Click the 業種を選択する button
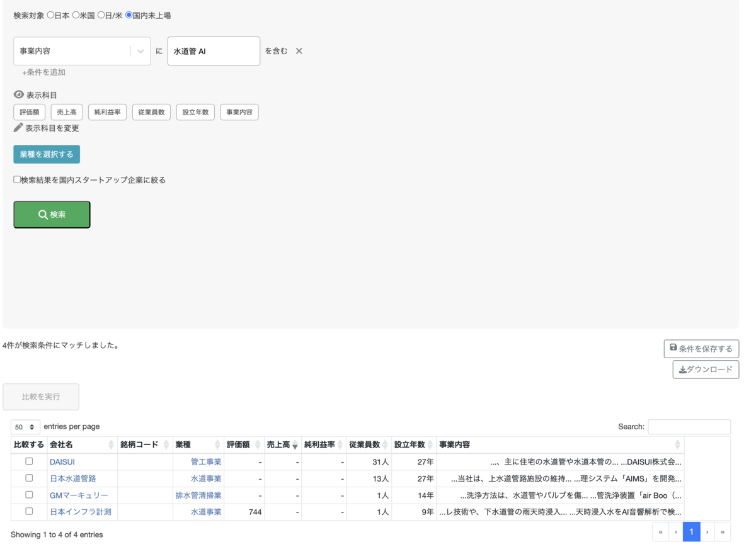Screen dimensions: 756x554 coord(47,154)
